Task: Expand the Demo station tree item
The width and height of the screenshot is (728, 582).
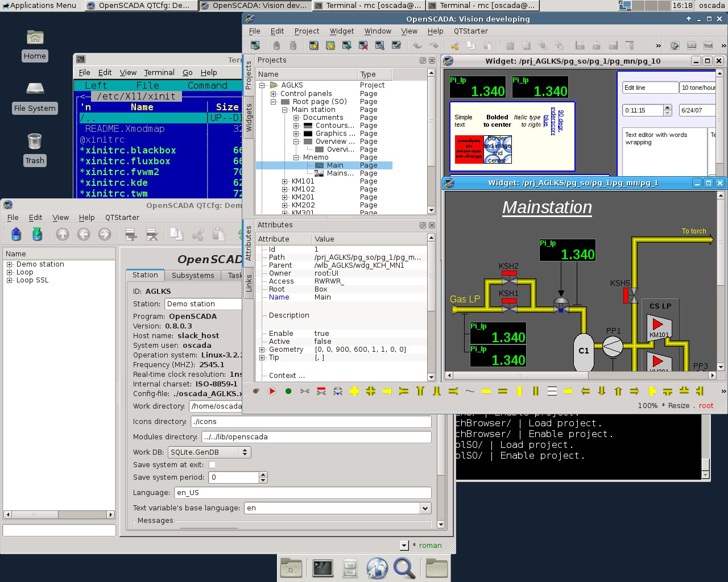Action: [x=10, y=264]
